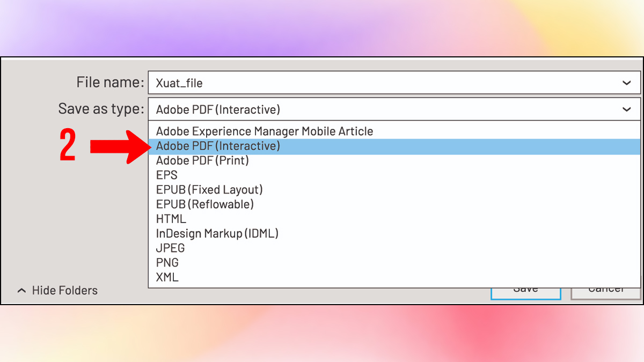The image size is (644, 362).
Task: Select EPUB (Reflowable) option
Action: pyautogui.click(x=394, y=204)
